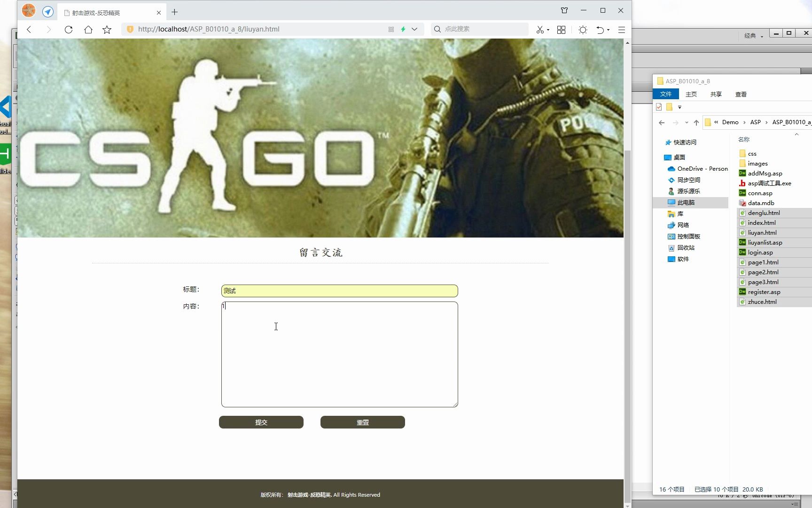Open 查看 tab in Explorer

741,94
